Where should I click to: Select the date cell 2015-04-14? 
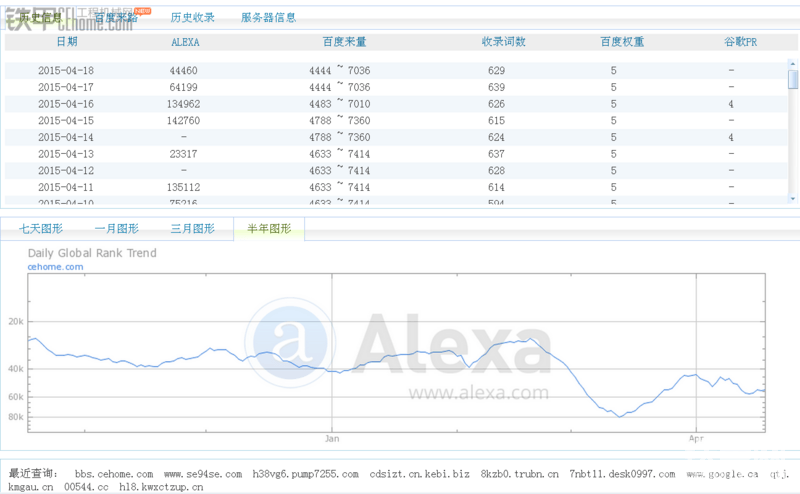tap(66, 137)
